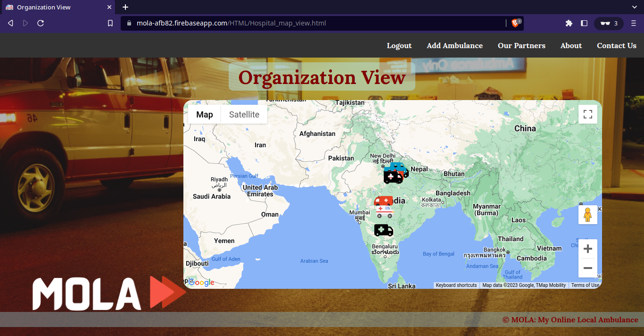Open Brave Shields lion icon
Image resolution: width=644 pixels, height=336 pixels.
[515, 23]
